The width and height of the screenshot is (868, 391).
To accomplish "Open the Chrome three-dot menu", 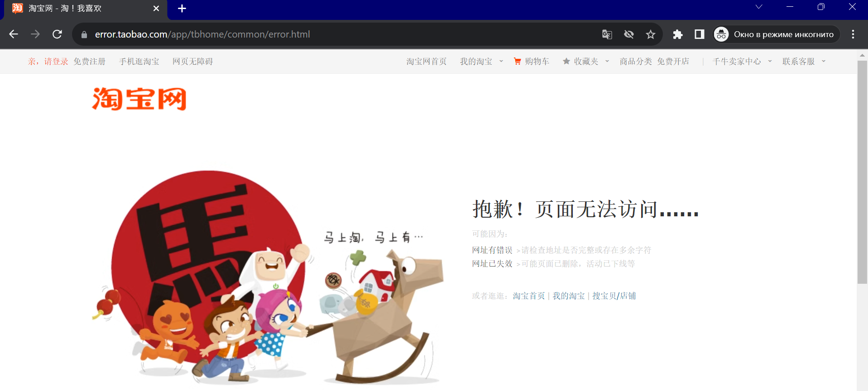I will (x=853, y=34).
